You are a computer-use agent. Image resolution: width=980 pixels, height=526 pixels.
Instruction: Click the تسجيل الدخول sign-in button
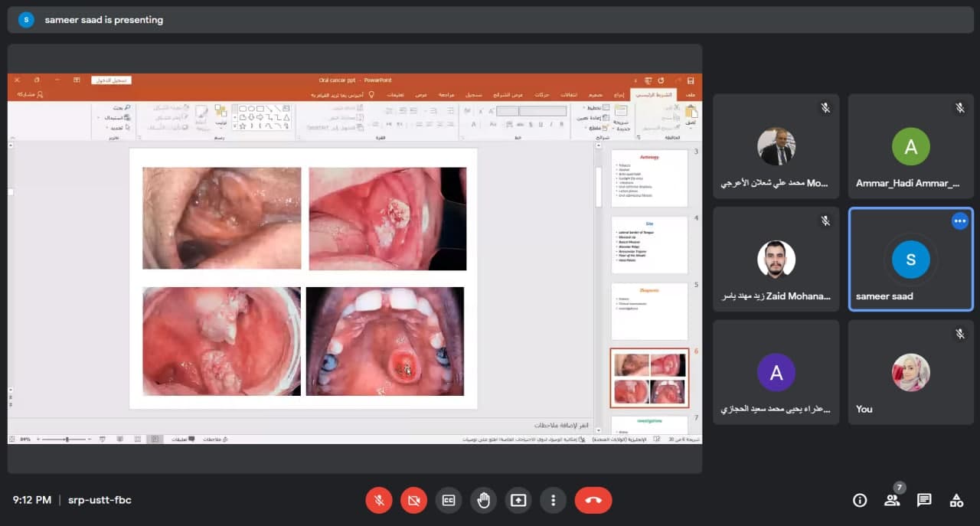(x=112, y=80)
